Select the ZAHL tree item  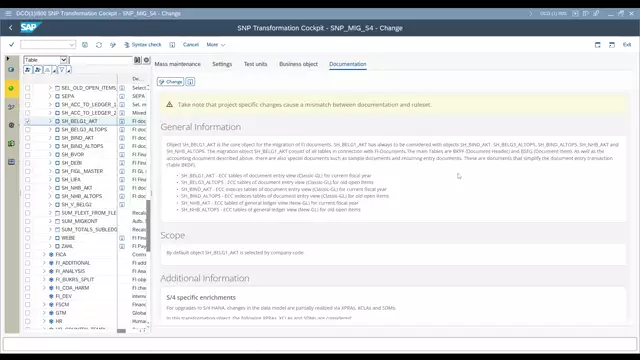67,246
